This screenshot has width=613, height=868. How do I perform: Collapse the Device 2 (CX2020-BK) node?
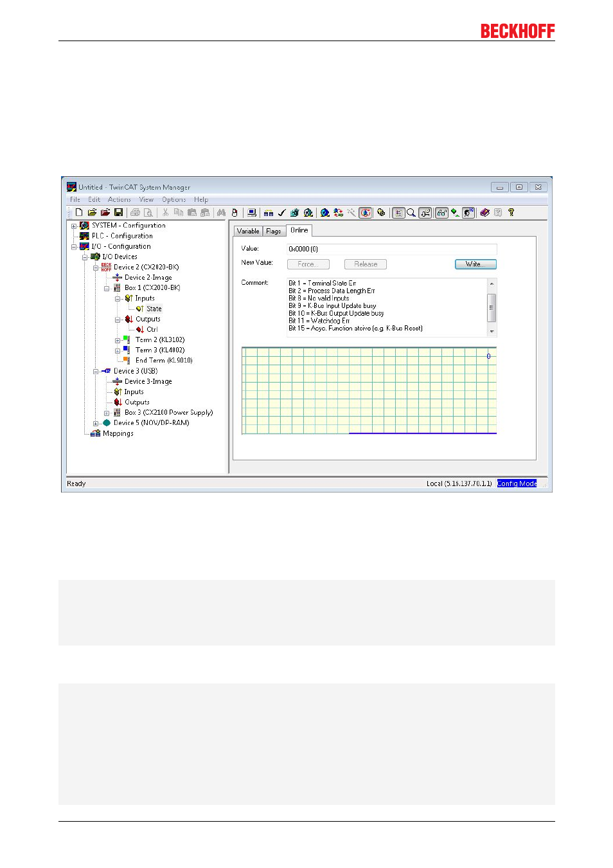96,267
